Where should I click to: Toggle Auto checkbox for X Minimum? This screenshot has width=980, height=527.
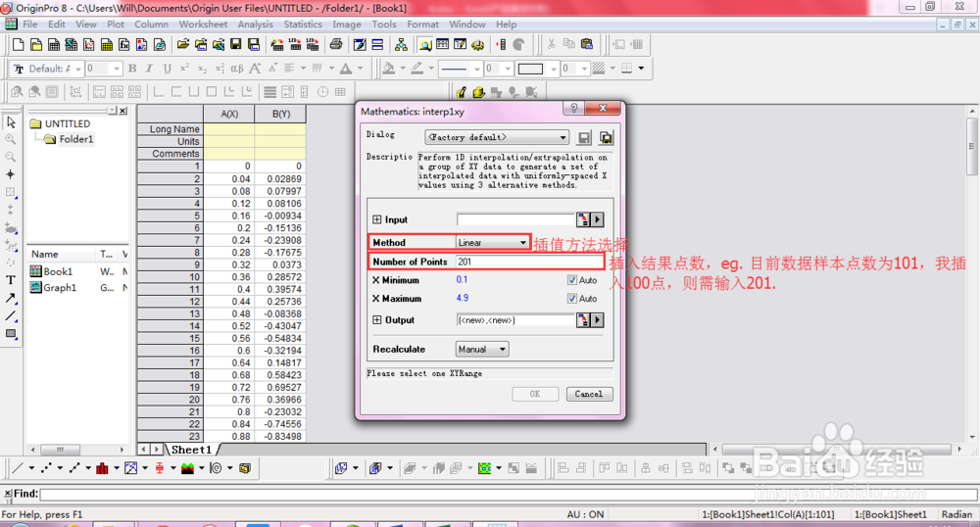[x=572, y=280]
